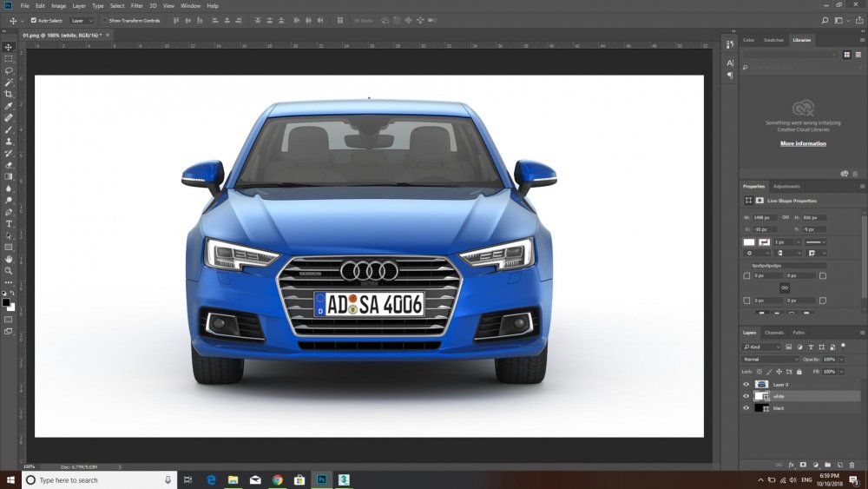Uncheck the Auto-Select checkbox
The height and width of the screenshot is (489, 868).
[34, 20]
